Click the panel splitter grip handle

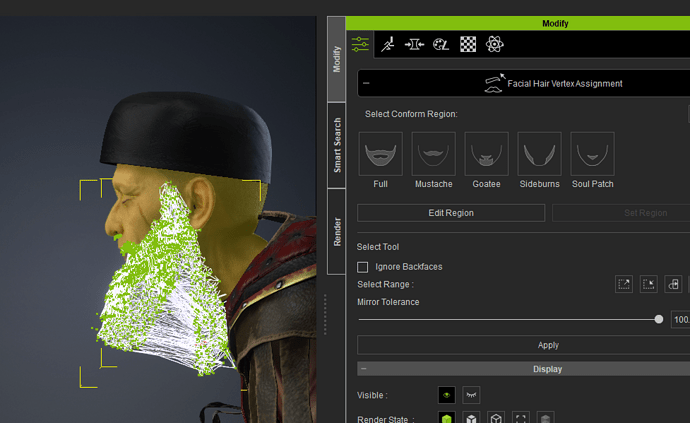click(x=325, y=314)
